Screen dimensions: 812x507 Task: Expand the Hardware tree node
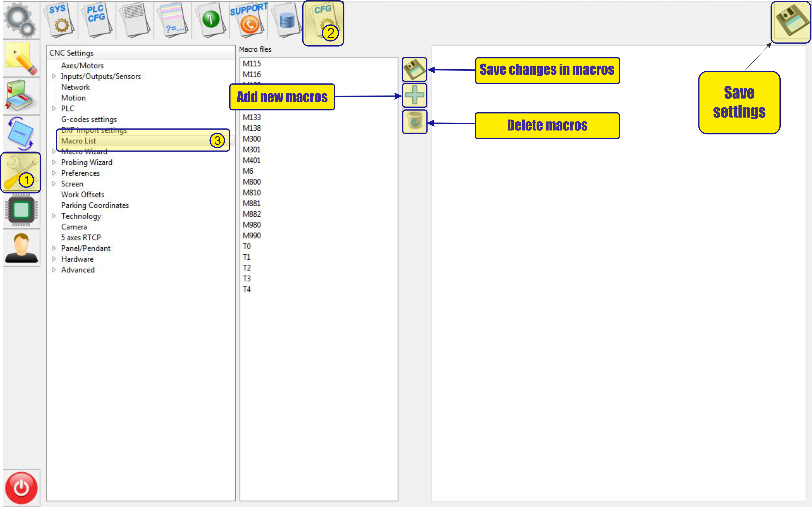point(54,259)
